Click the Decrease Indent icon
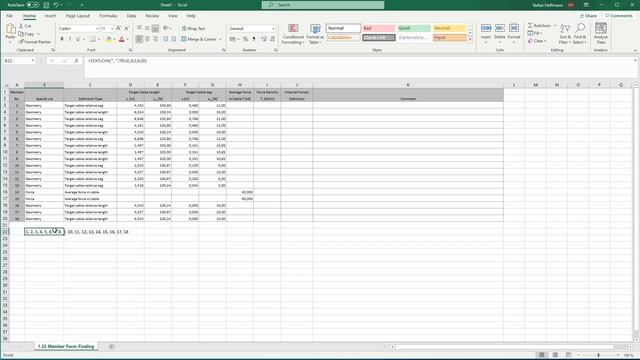This screenshot has width=640, height=360. (165, 39)
